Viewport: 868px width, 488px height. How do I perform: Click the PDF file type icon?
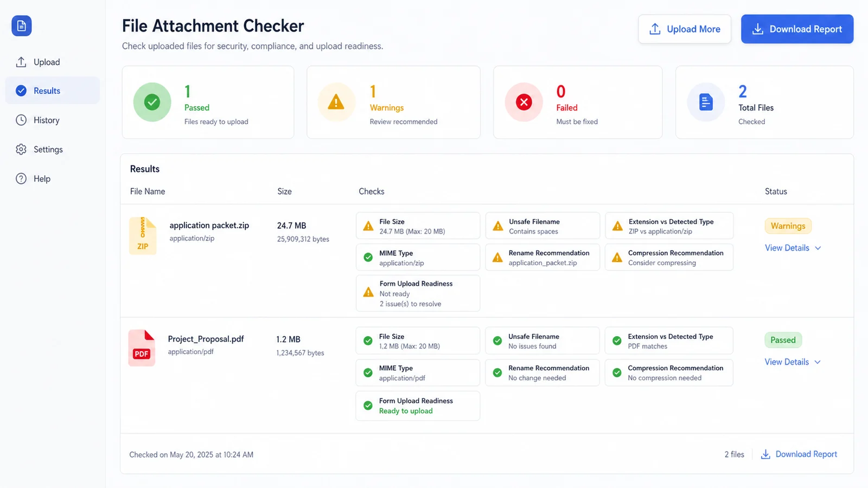click(x=142, y=348)
